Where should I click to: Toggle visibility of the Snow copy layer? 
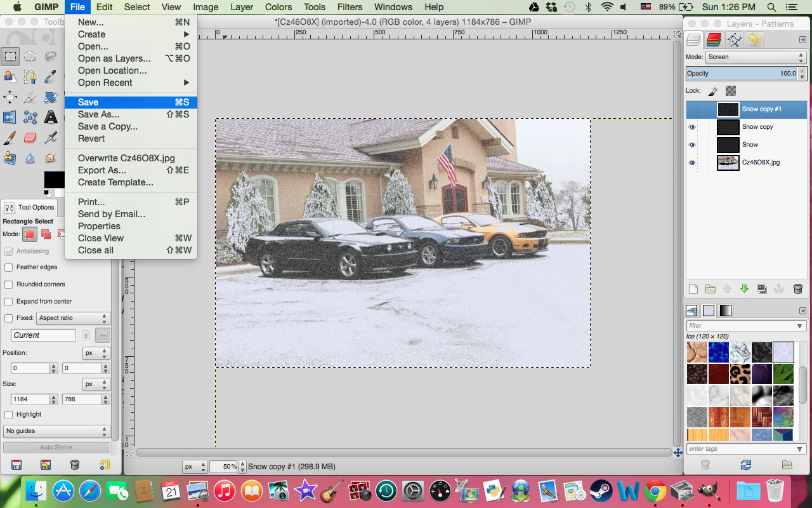click(692, 126)
